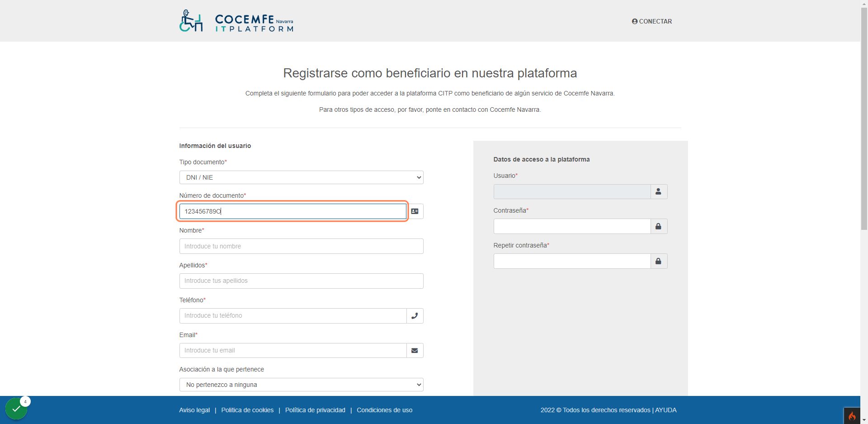868x424 pixels.
Task: Click the 'Información del usuario' heading
Action: tap(215, 146)
